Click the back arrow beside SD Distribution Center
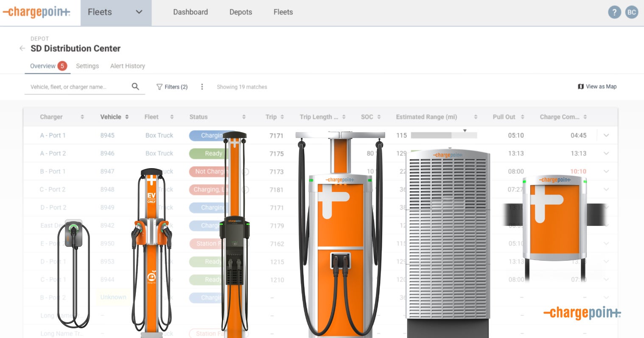The image size is (644, 338). click(22, 48)
